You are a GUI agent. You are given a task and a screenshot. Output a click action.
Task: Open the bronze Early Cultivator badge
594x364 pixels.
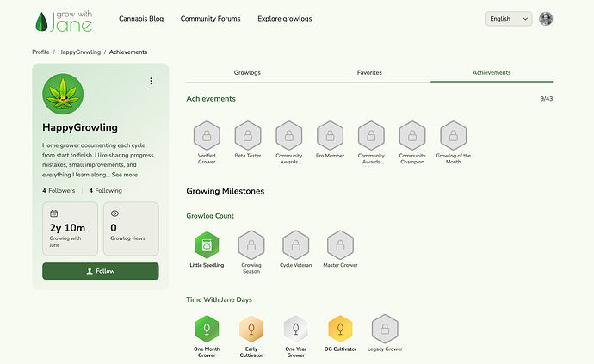(x=251, y=329)
